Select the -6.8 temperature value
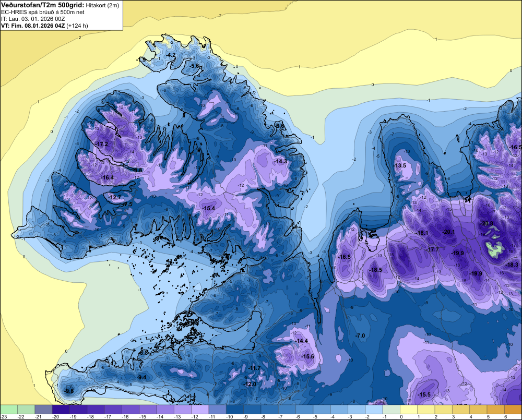Viewport: 522px width, 420px height. pos(144,353)
